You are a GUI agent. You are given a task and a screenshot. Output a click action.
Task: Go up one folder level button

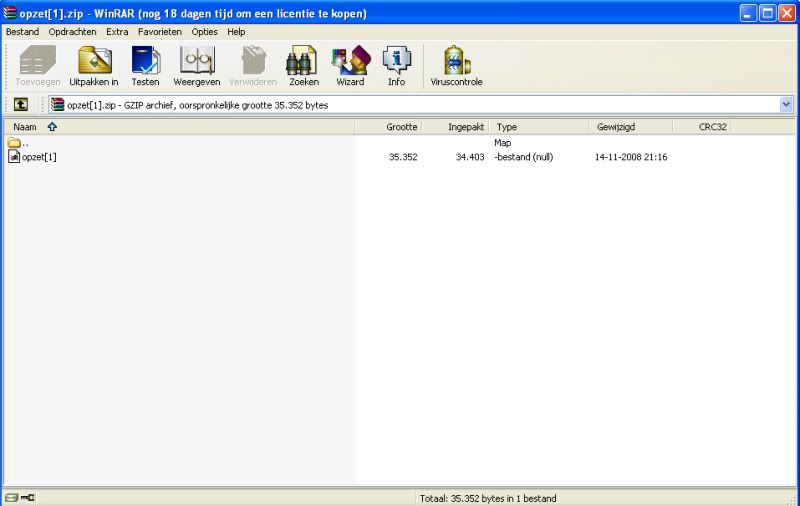pos(20,105)
